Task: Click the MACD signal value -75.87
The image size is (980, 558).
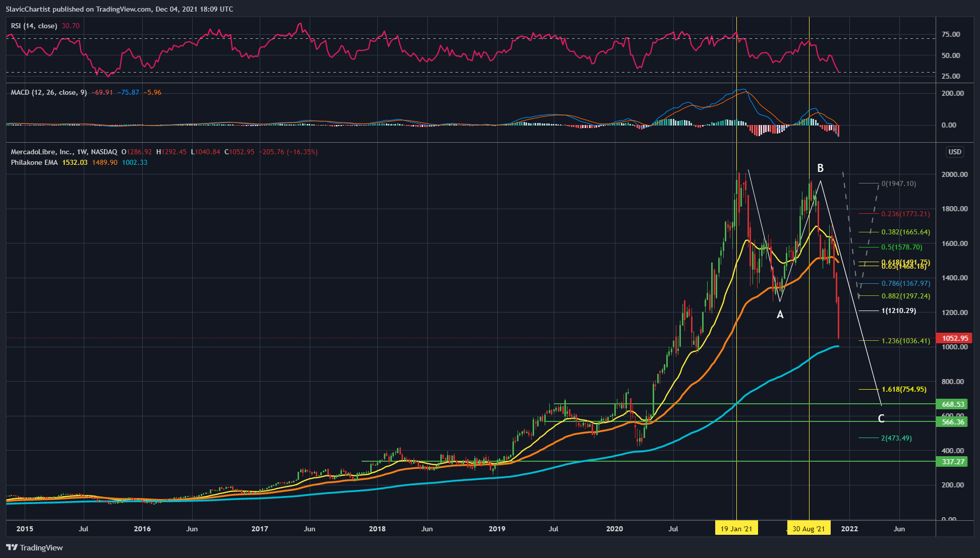Action: [x=129, y=92]
